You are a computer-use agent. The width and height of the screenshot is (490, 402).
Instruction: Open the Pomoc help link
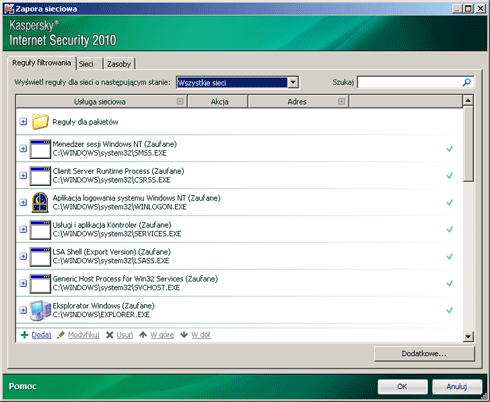click(x=23, y=386)
